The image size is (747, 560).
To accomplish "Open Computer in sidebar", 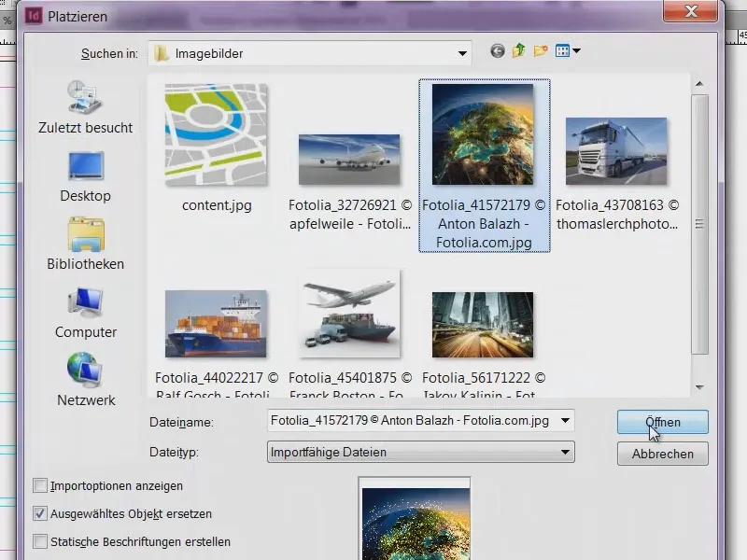I will [85, 313].
